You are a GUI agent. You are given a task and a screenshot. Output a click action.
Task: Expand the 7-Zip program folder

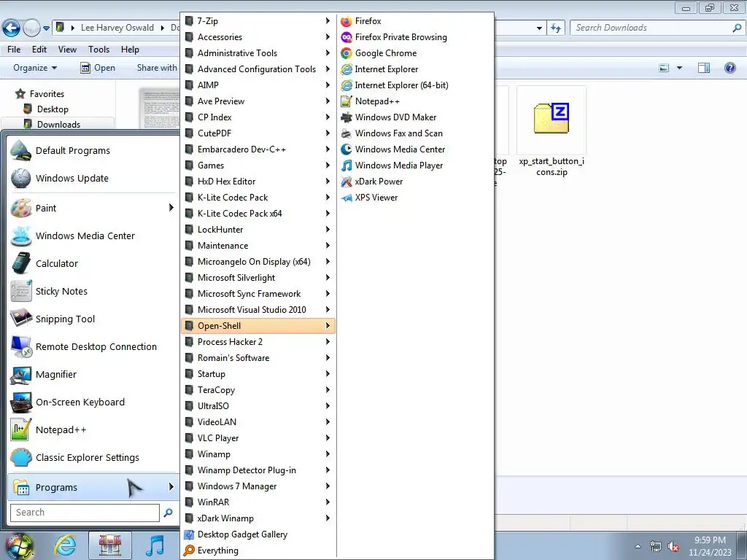click(258, 21)
